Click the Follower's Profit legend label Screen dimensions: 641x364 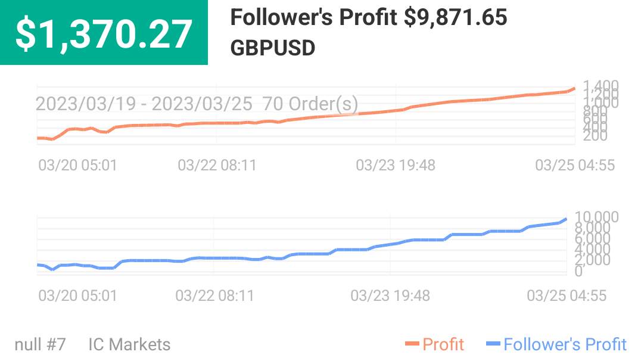(565, 344)
